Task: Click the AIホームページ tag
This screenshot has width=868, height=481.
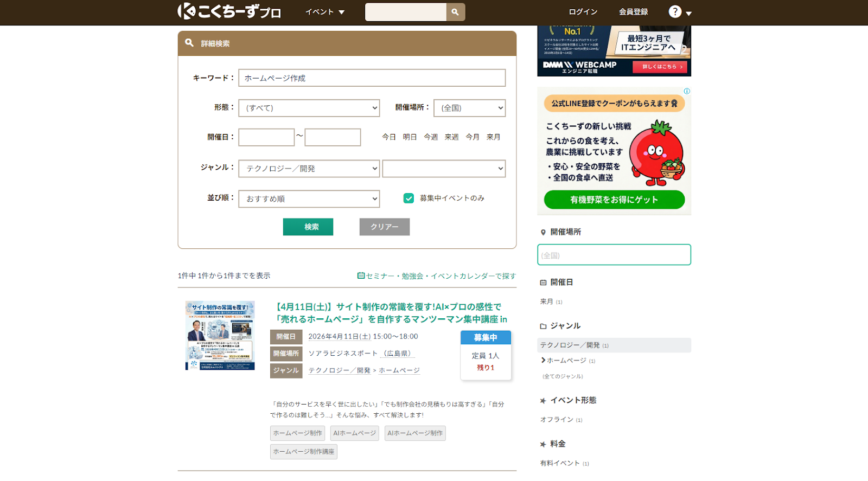Action: (355, 433)
